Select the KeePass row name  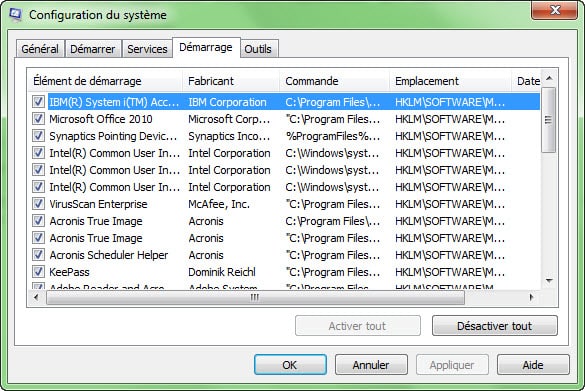(x=69, y=272)
